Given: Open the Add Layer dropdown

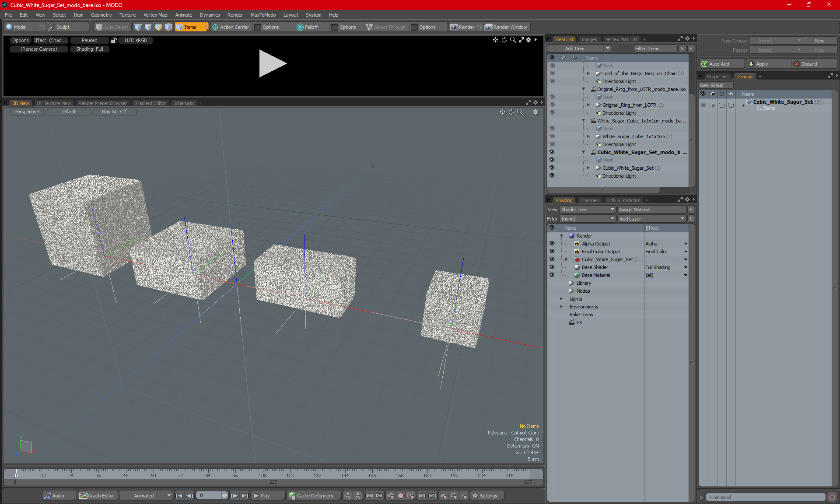Looking at the screenshot, I should [x=651, y=219].
